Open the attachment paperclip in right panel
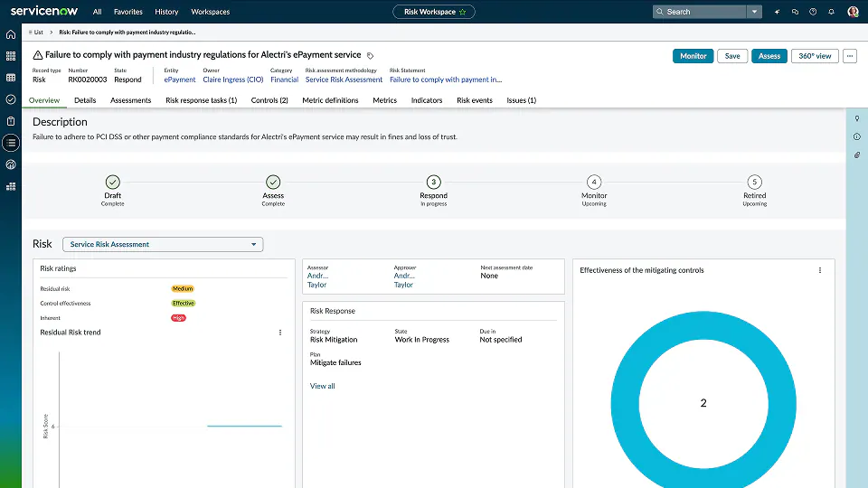The height and width of the screenshot is (488, 868). pos(857,155)
